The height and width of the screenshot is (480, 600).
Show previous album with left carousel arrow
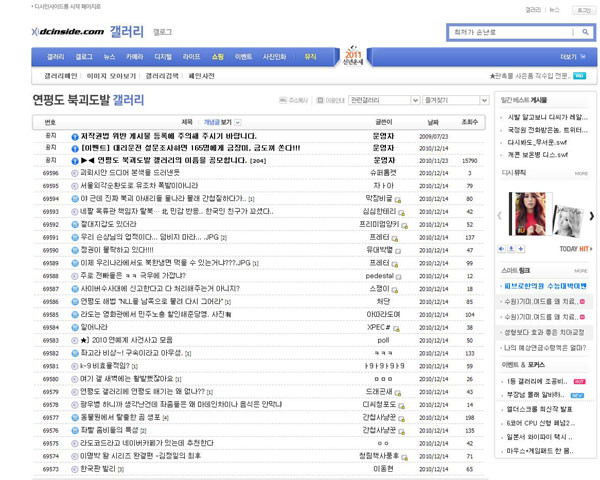coord(499,216)
